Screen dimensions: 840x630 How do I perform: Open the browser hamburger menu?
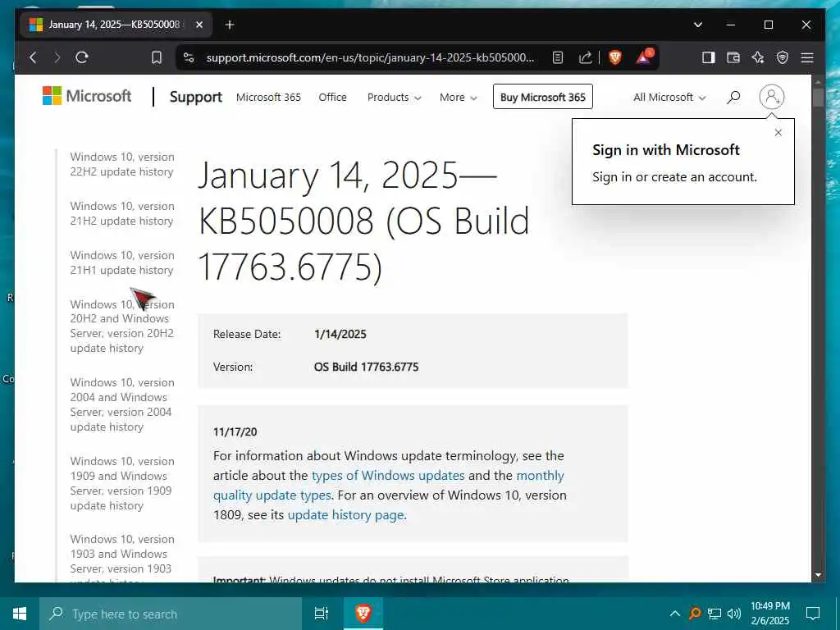point(807,57)
